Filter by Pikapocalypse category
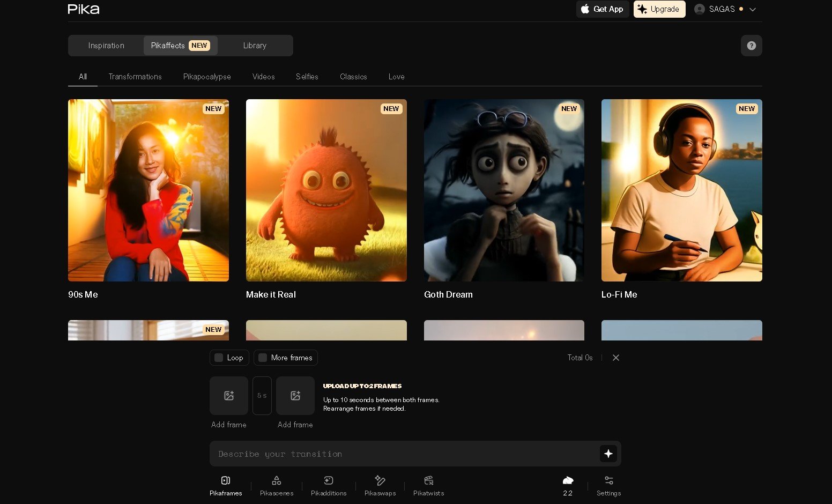This screenshot has height=504, width=832. tap(207, 77)
